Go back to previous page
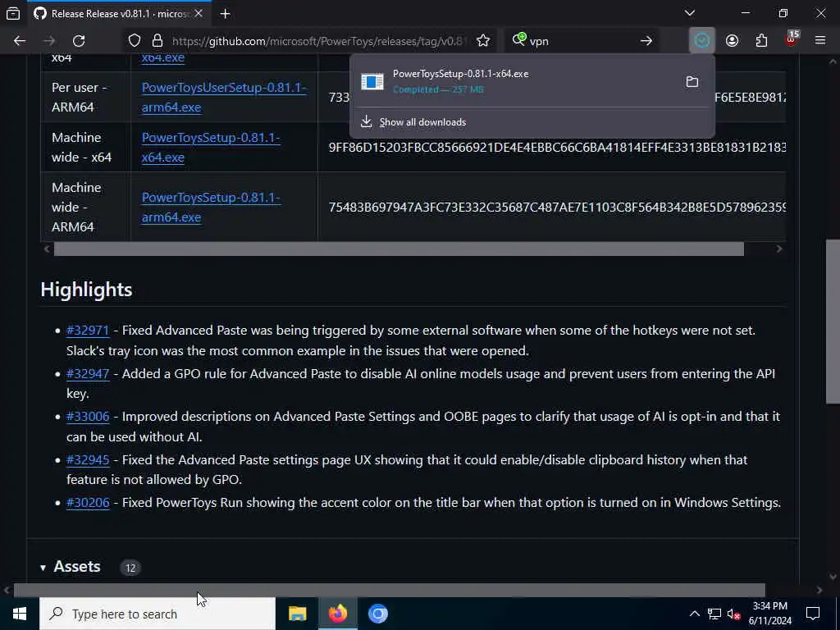The image size is (840, 630). pos(20,41)
